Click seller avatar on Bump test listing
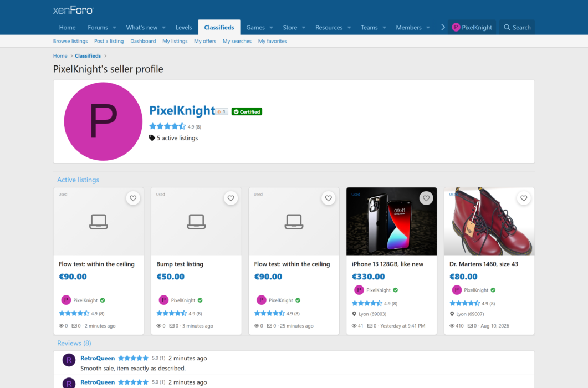The image size is (588, 388). [163, 300]
